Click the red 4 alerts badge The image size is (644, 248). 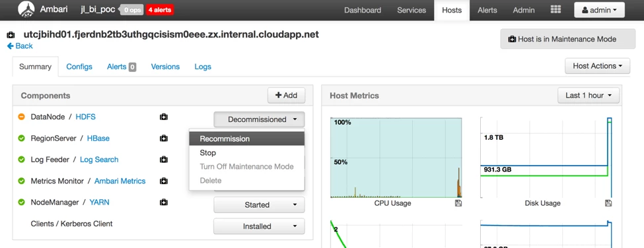[159, 10]
